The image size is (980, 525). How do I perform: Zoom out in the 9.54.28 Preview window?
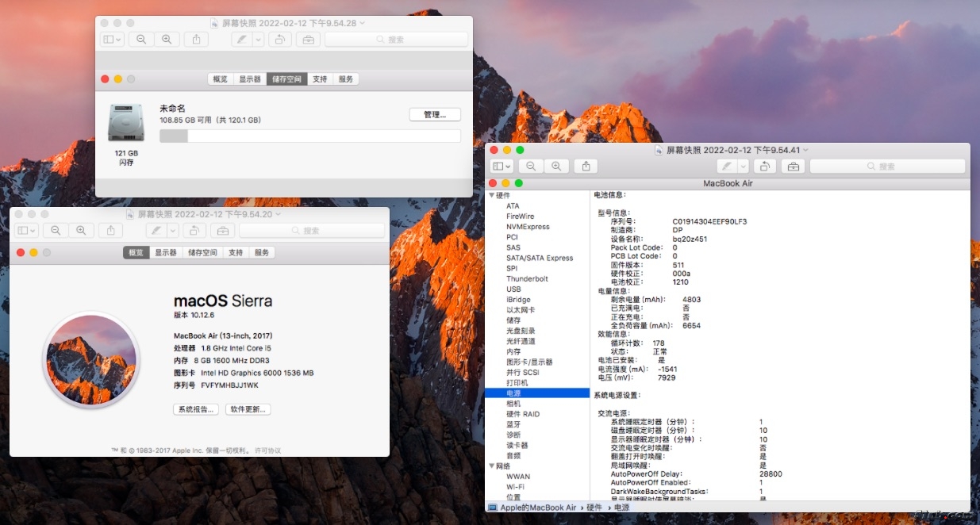[x=141, y=39]
